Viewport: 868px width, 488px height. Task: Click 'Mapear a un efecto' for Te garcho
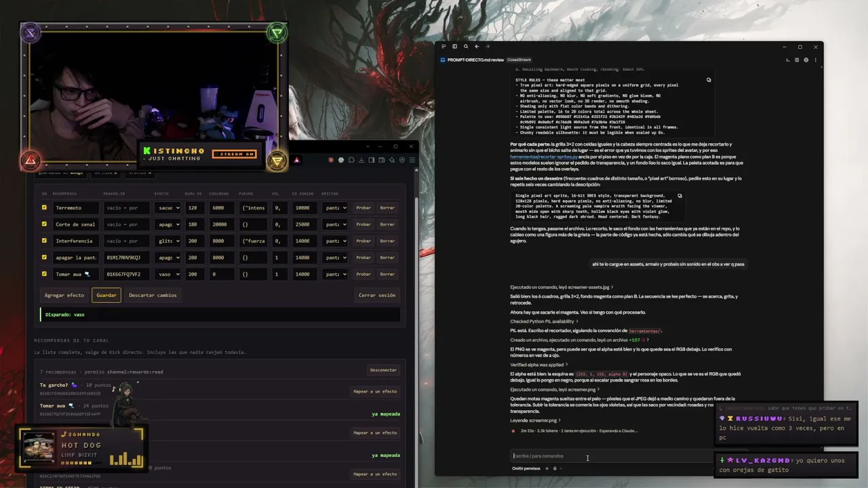click(375, 392)
